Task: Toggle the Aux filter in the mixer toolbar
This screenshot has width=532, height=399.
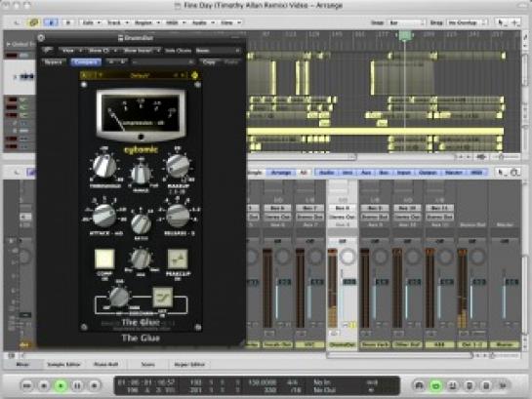Action: [365, 173]
